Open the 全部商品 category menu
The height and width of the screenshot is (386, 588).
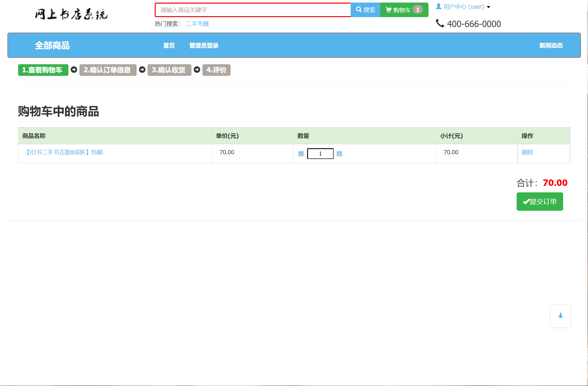(52, 46)
